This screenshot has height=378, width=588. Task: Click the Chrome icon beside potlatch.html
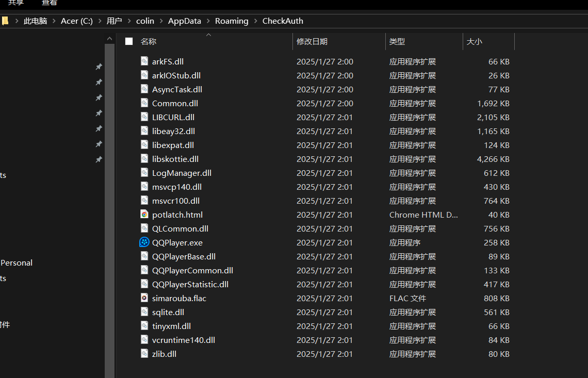(144, 215)
